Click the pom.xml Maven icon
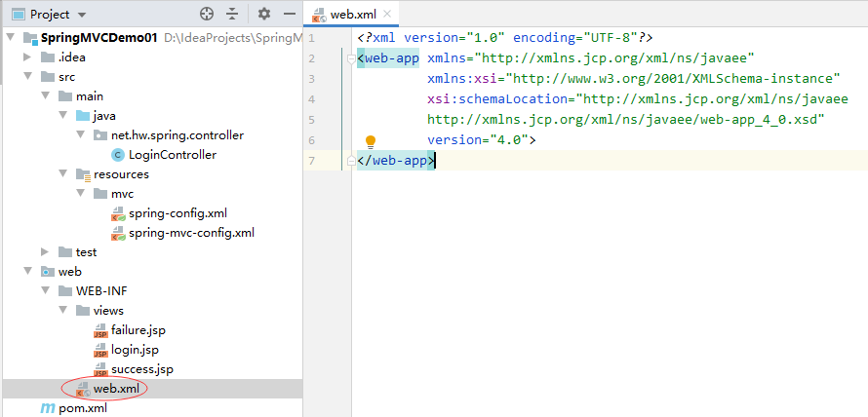 coord(48,408)
